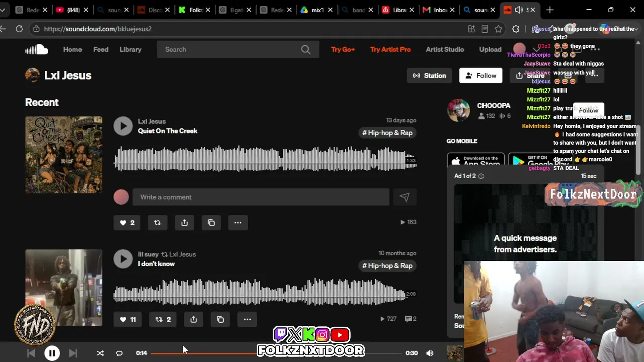Click the search magnifier icon

point(306,49)
